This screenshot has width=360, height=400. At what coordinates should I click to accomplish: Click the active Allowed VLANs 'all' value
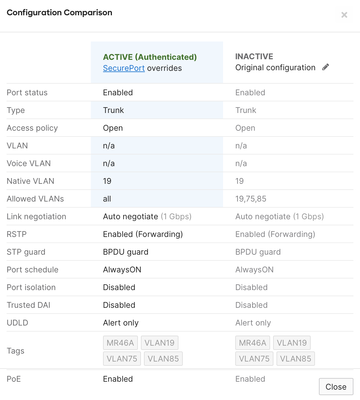point(107,199)
